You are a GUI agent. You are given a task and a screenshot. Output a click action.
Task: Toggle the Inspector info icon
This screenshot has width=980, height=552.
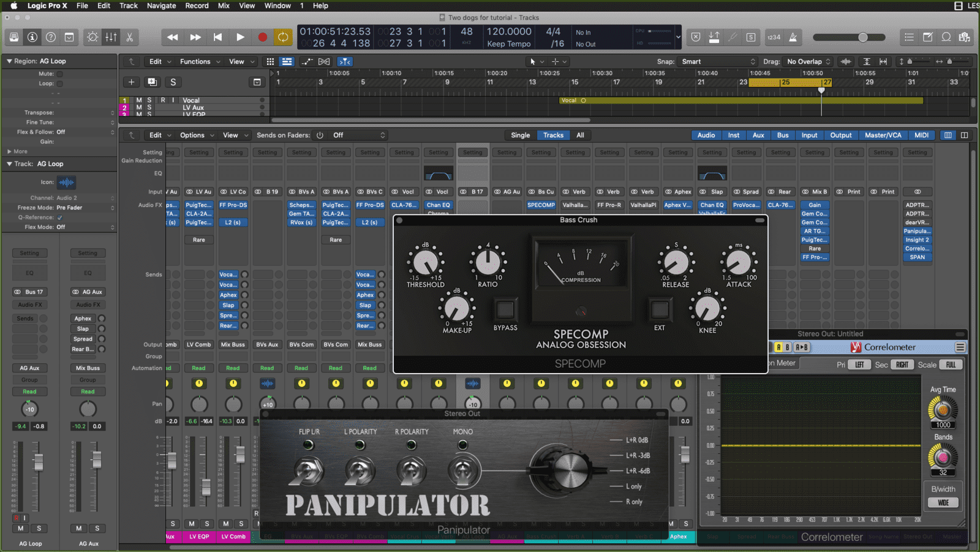pos(32,37)
